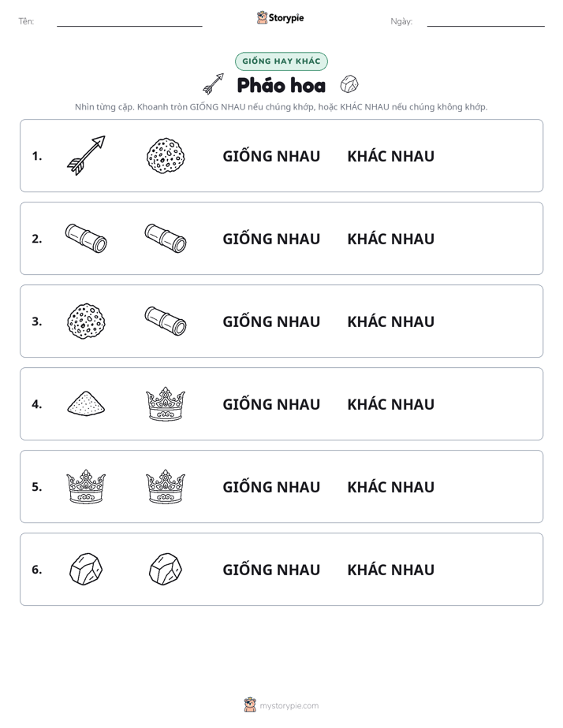Viewport: 563px width, 728px height.
Task: Choose KHÁC NHAU for row 4
Action: point(390,404)
